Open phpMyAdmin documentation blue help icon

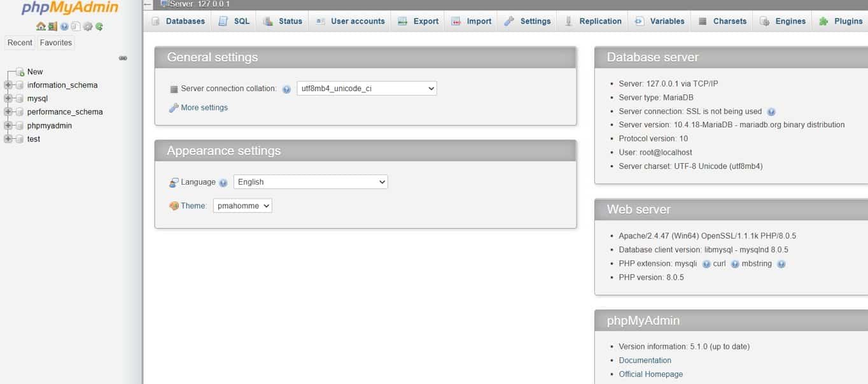[x=64, y=27]
